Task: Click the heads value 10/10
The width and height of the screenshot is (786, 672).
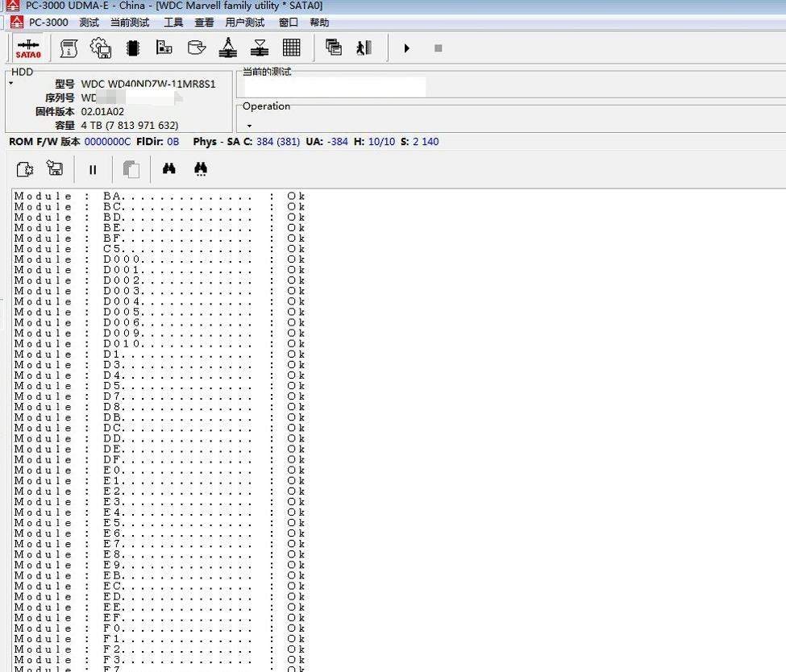Action: click(381, 142)
